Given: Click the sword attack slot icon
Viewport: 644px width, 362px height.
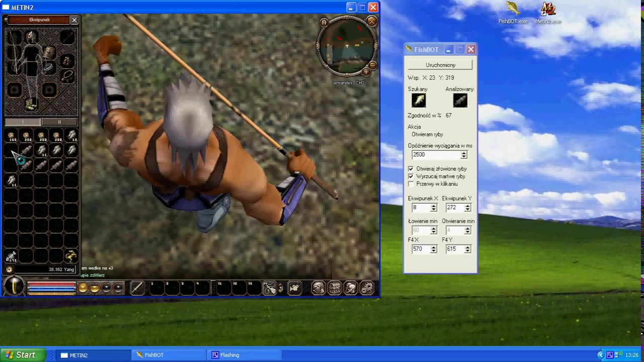Looking at the screenshot, I should click(136, 288).
